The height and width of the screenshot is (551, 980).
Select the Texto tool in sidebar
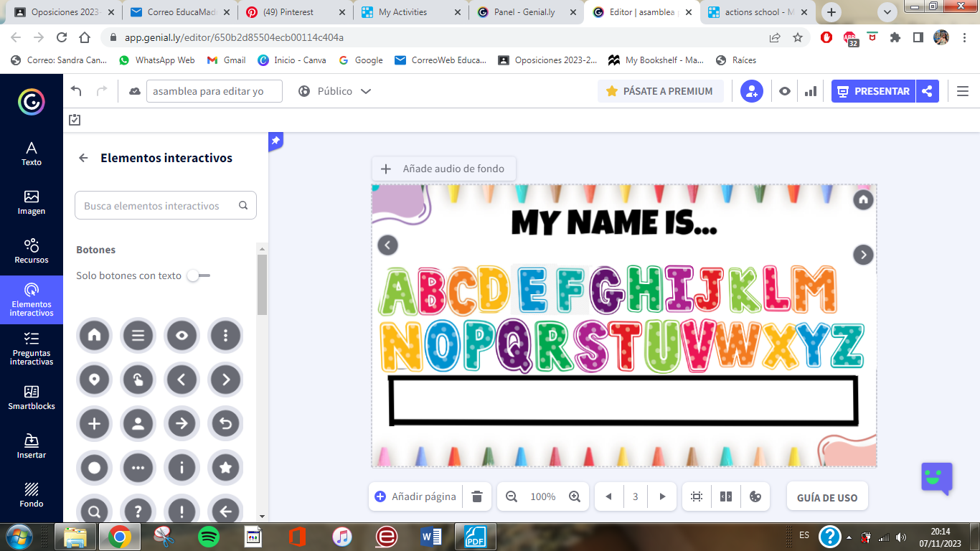click(31, 154)
